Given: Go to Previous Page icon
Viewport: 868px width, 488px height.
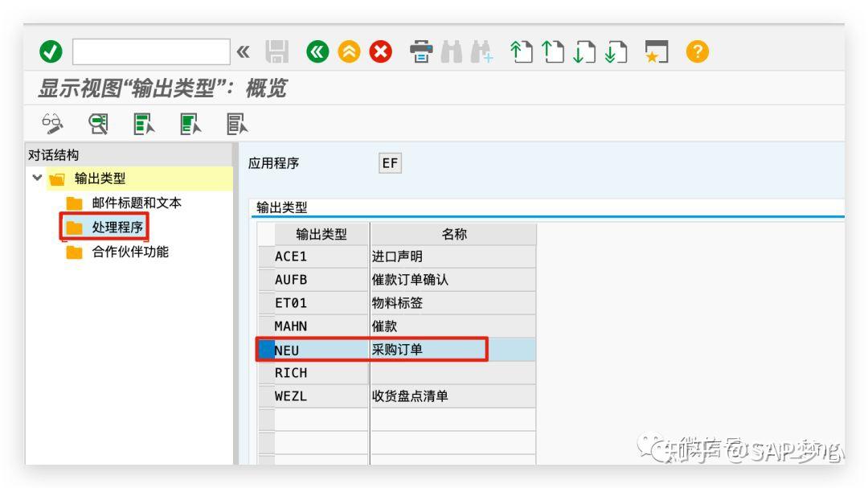Looking at the screenshot, I should click(552, 52).
